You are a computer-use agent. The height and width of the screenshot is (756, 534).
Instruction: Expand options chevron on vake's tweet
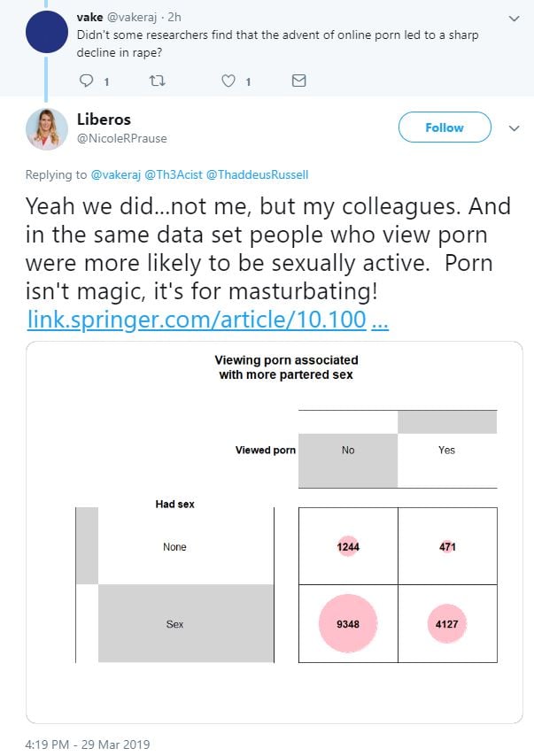514,18
